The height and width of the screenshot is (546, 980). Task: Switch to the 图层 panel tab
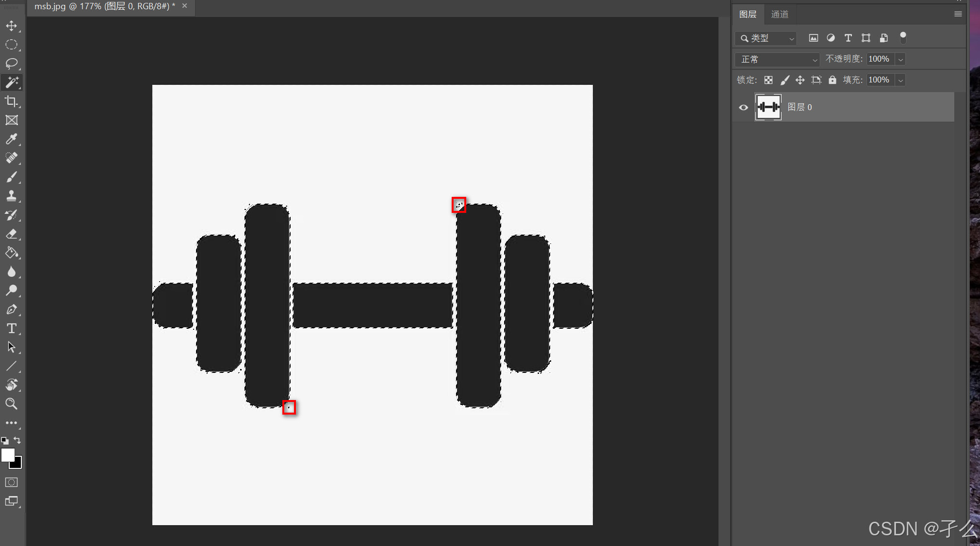coord(748,14)
